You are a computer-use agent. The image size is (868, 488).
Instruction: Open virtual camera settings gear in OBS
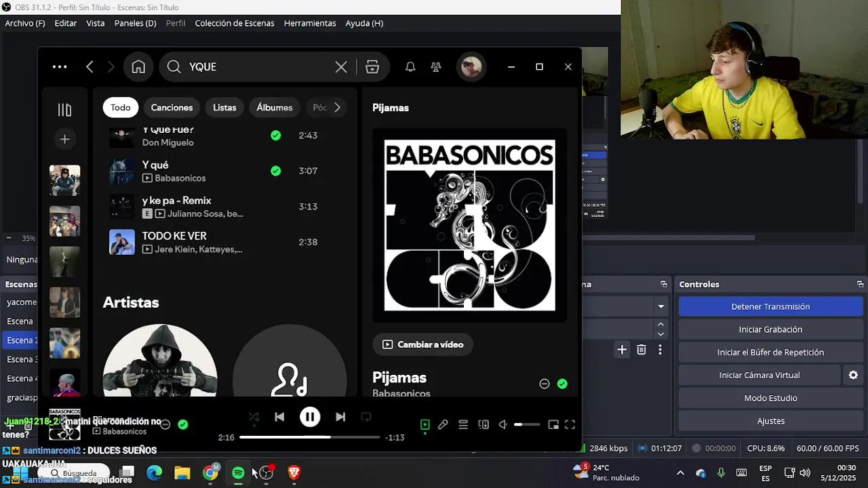click(853, 375)
